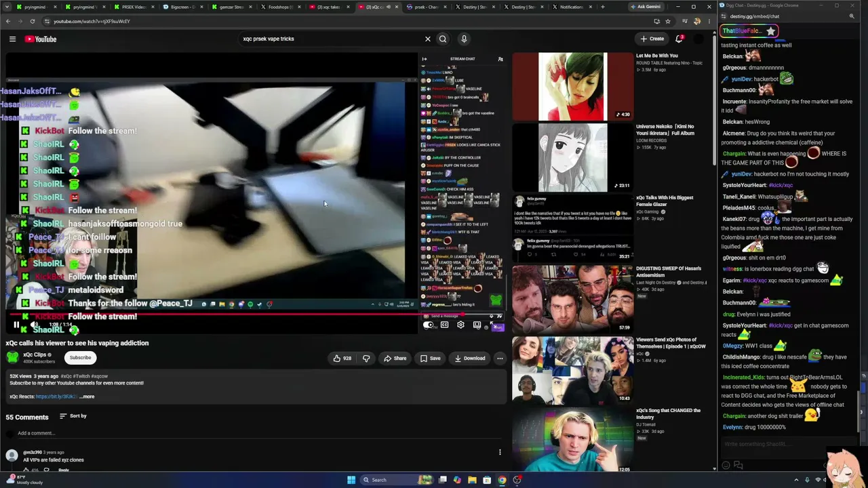This screenshot has height=488, width=868.
Task: Open the video player settings gear
Action: pyautogui.click(x=460, y=325)
